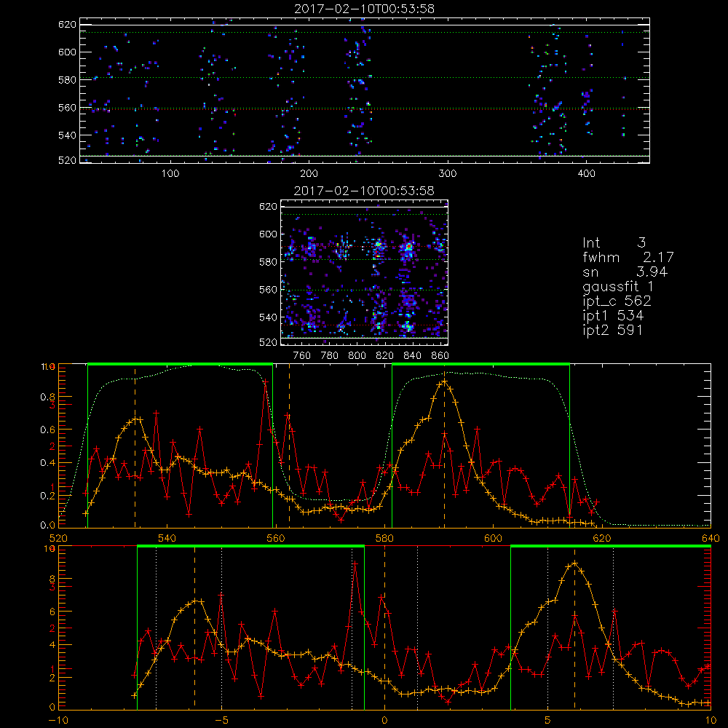Click the x-axis label -10 of the bottom plot
The image size is (728, 728).
58,720
